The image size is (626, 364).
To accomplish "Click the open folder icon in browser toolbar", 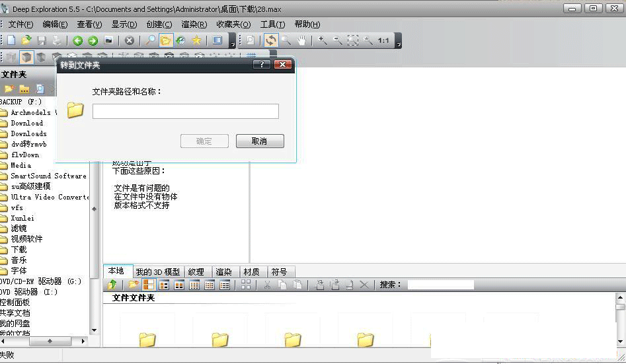I will [x=134, y=285].
